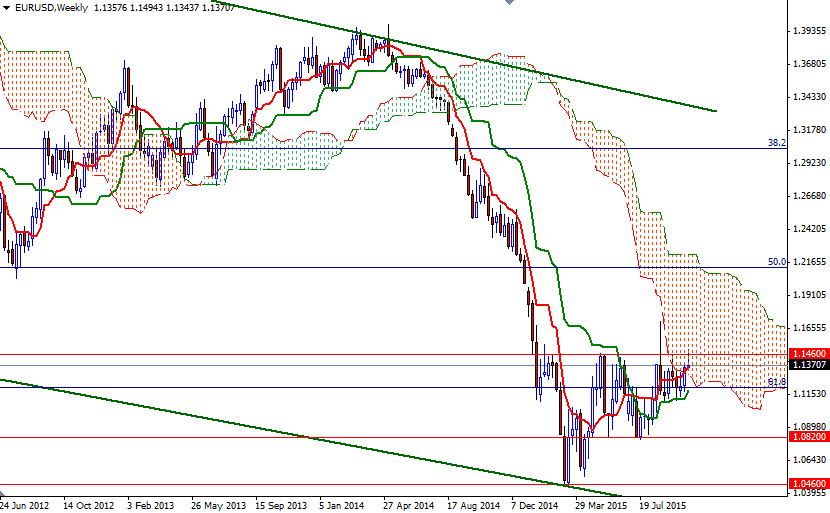Click the 1.29230 price axis label
The image size is (830, 513).
[x=808, y=163]
